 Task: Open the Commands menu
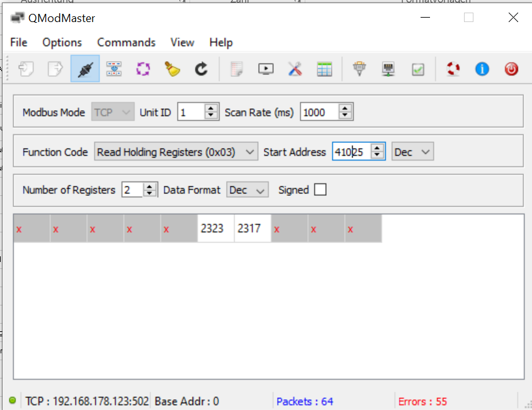coord(126,42)
